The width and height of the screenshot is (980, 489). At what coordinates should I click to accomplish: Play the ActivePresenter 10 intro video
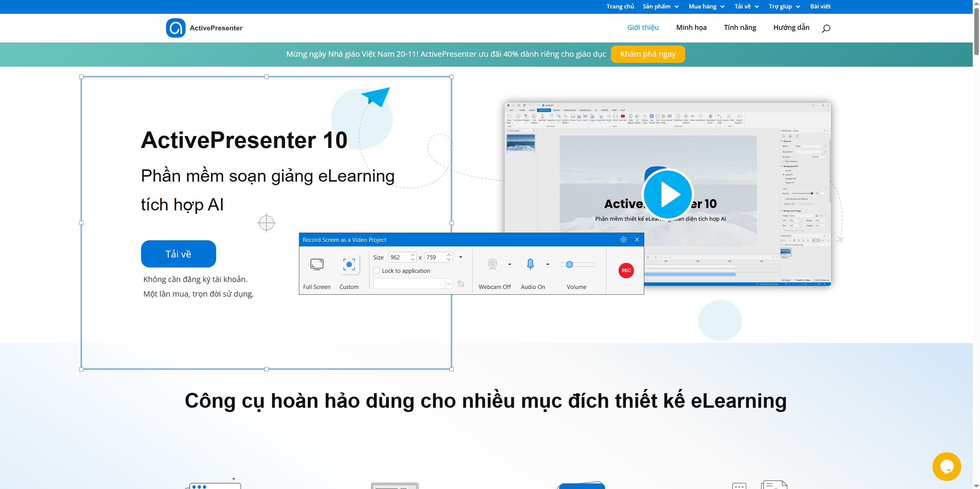[x=668, y=194]
